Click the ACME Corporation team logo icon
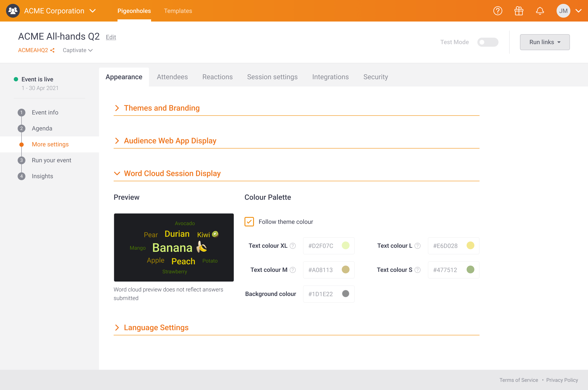Image resolution: width=588 pixels, height=390 pixels. coord(13,11)
